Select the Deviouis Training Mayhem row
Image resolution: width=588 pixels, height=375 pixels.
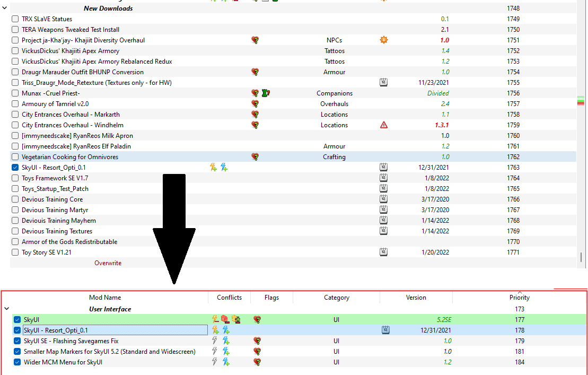coord(293,221)
